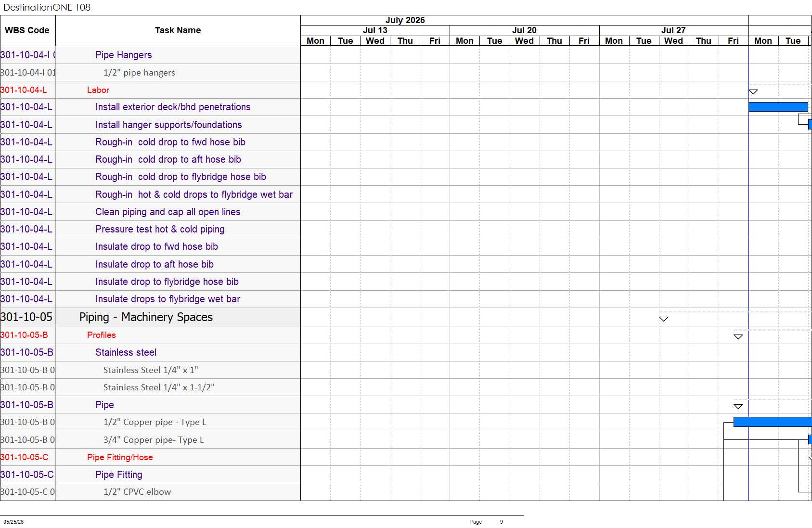The image size is (812, 528).
Task: Click the Jul 20 week header
Action: click(x=524, y=30)
